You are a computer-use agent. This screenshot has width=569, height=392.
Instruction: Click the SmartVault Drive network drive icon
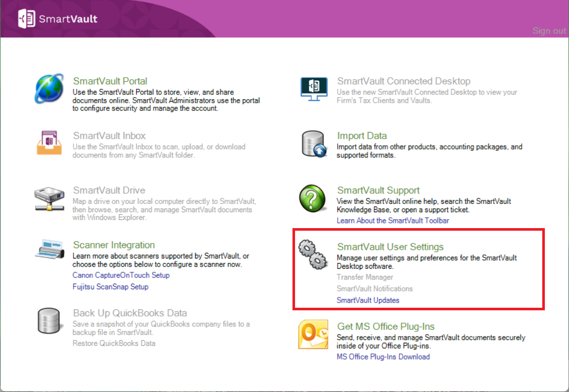pyautogui.click(x=49, y=198)
